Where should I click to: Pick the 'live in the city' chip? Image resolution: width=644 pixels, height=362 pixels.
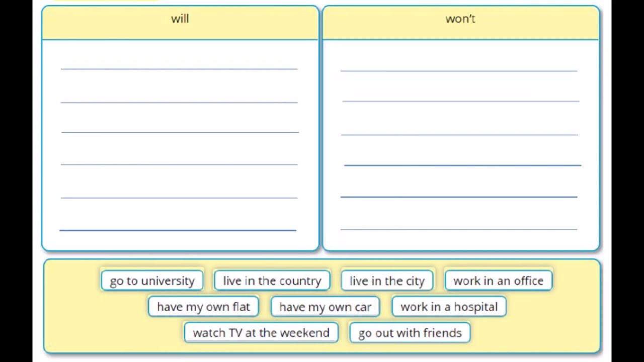coord(387,281)
